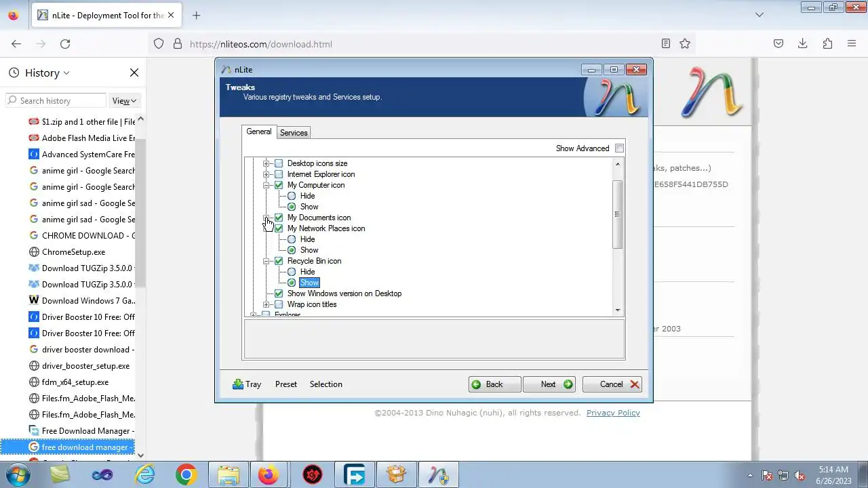
Task: Show hidden tray icons arrow
Action: [749, 475]
